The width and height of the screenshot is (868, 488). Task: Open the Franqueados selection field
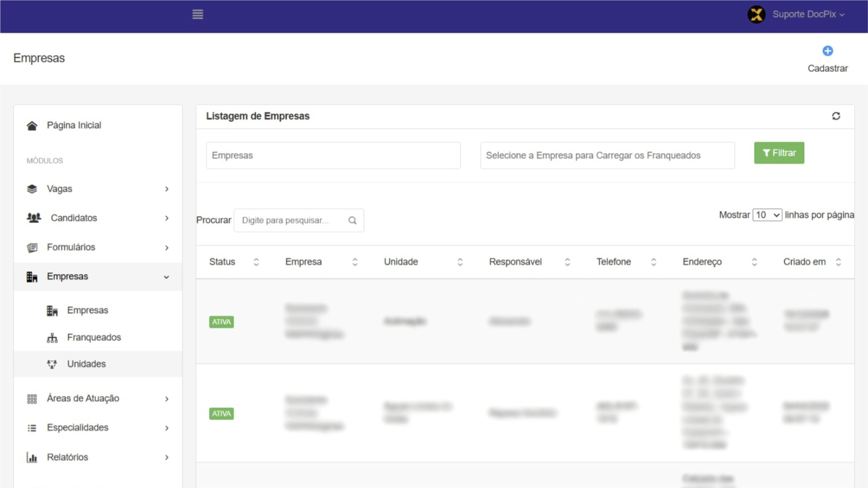(x=607, y=156)
